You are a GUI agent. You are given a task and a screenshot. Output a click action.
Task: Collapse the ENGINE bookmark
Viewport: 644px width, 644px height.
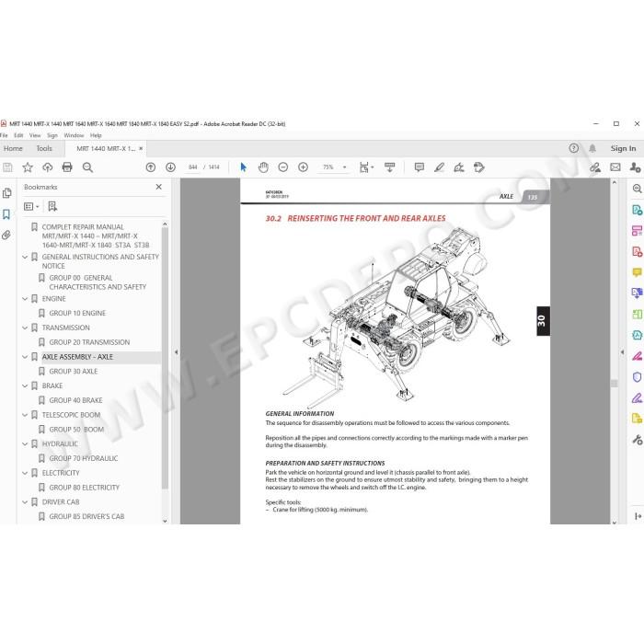coord(25,299)
